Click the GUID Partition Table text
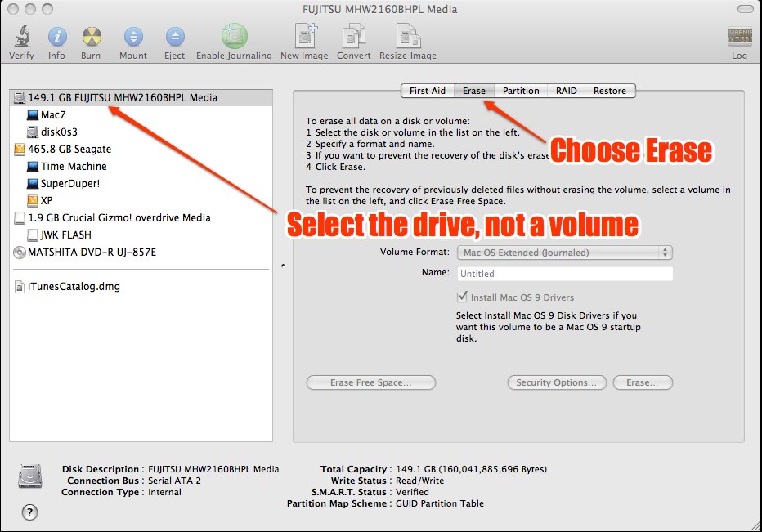This screenshot has height=532, width=762. pyautogui.click(x=439, y=504)
